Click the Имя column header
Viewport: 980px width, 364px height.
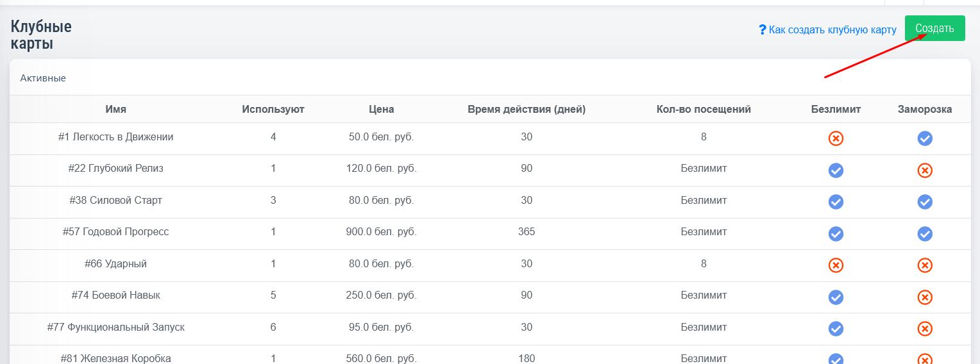pyautogui.click(x=115, y=109)
